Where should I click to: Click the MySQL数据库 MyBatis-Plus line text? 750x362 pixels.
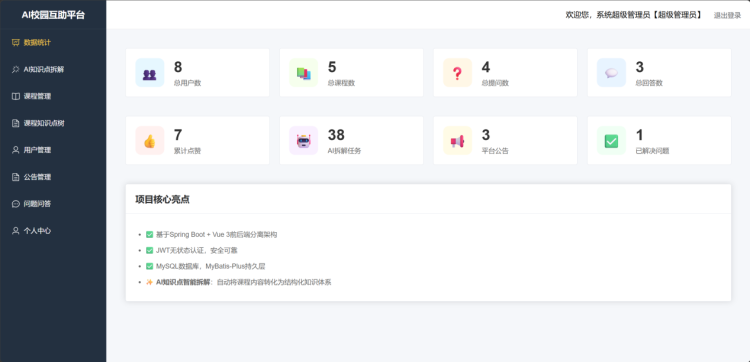coord(210,266)
